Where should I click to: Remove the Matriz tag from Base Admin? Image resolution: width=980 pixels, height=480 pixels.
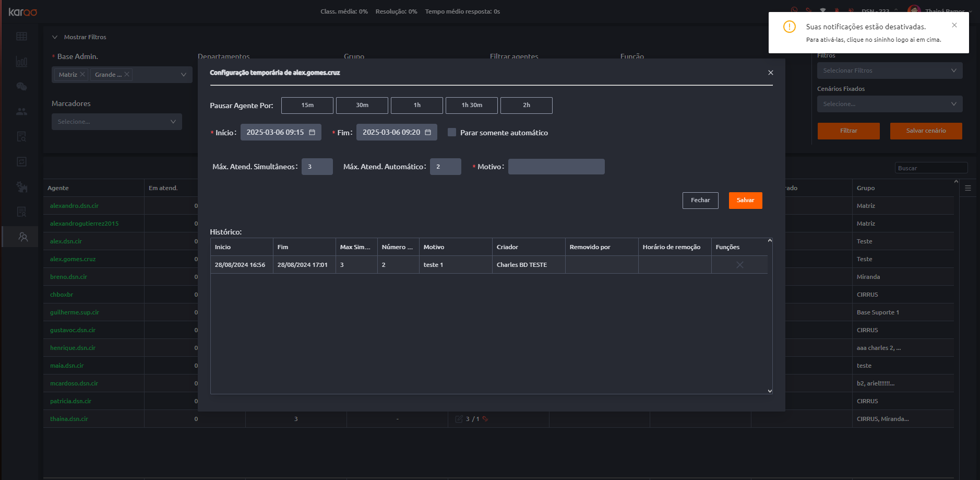click(82, 75)
